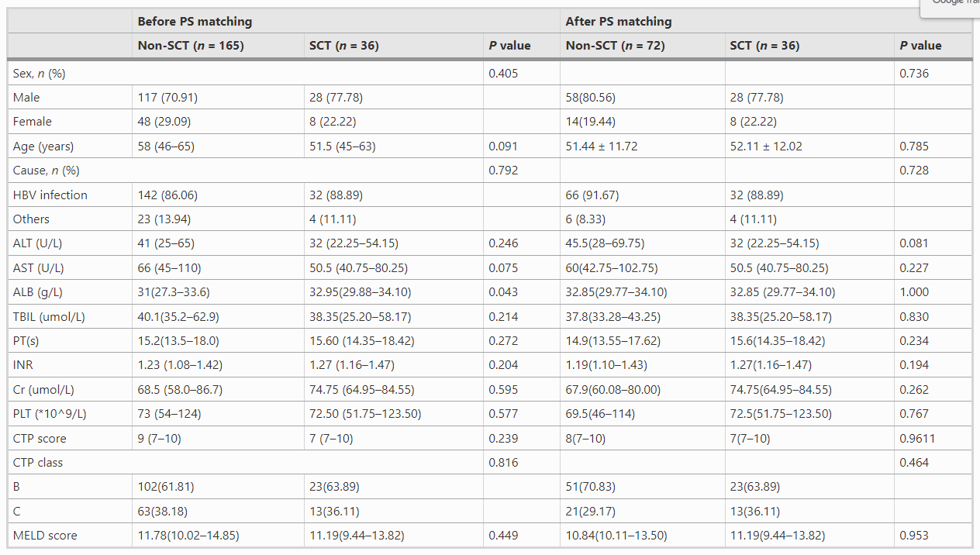Viewport: 980px width, 555px height.
Task: Select the cell reading '117 (70.91)'
Action: (166, 98)
